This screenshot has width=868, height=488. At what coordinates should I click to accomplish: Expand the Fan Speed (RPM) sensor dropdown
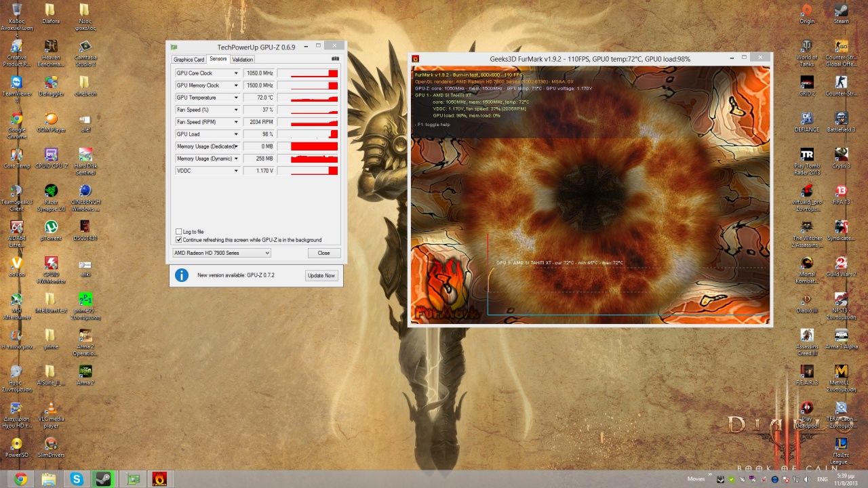[x=236, y=122]
